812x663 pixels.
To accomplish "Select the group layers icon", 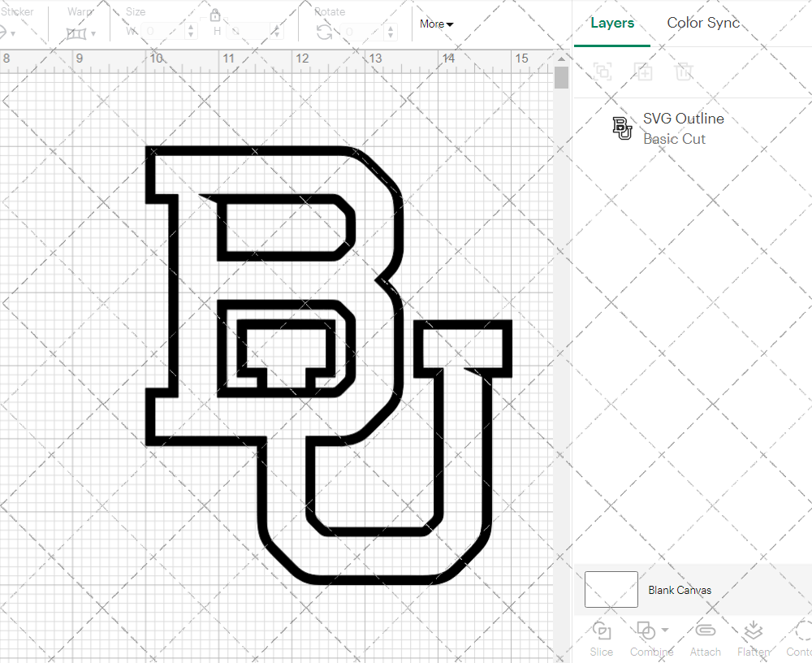I will click(x=603, y=71).
